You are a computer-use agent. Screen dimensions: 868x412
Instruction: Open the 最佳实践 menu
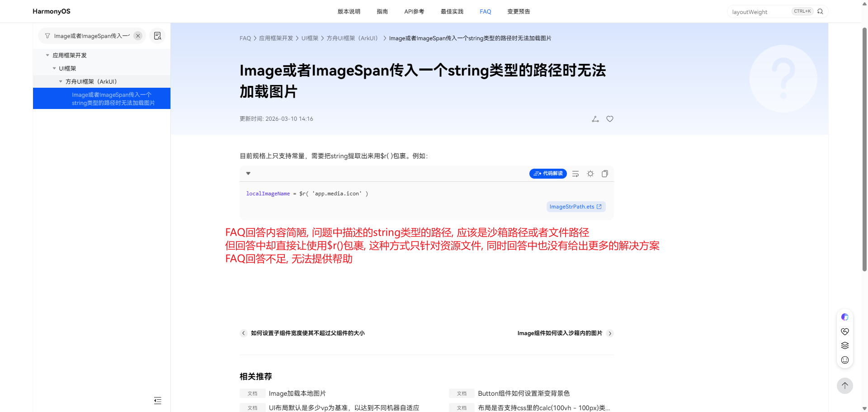(452, 11)
